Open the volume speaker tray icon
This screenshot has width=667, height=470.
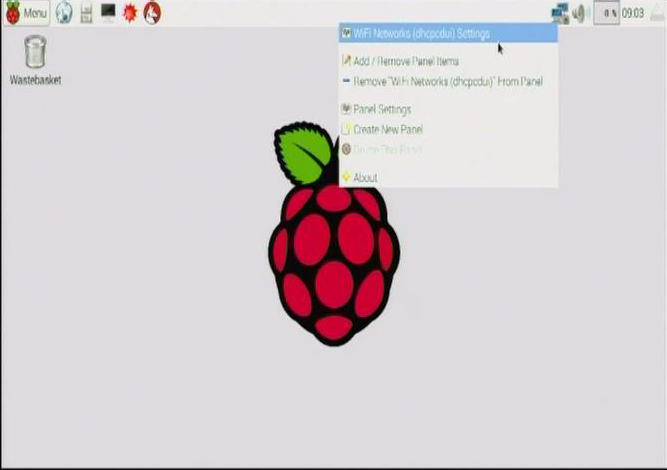pyautogui.click(x=580, y=13)
